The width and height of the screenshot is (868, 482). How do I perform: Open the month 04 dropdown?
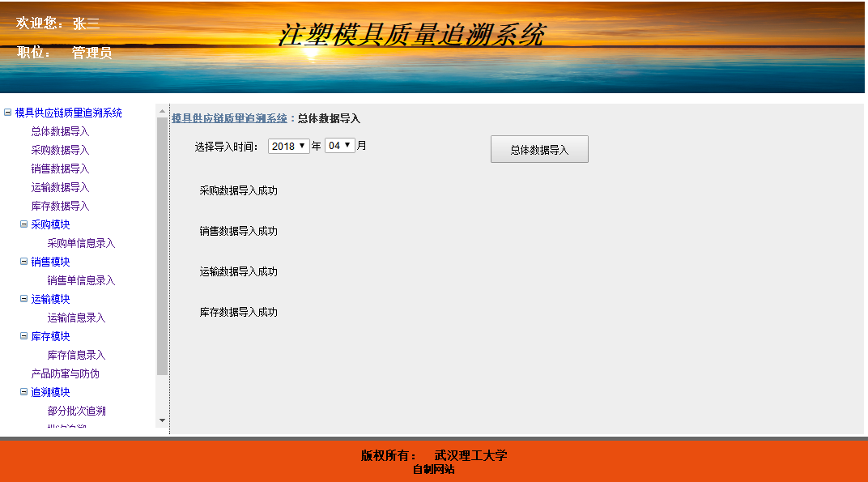pos(339,146)
